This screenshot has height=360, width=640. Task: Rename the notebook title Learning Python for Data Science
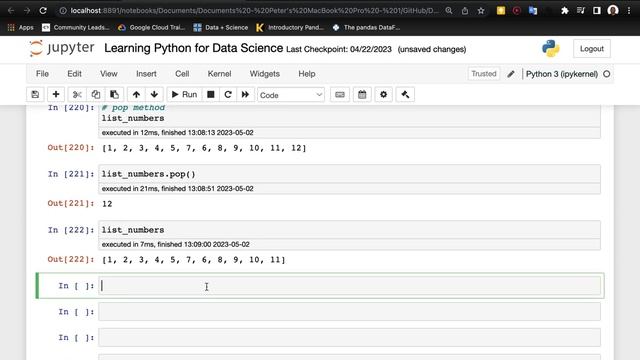point(193,48)
